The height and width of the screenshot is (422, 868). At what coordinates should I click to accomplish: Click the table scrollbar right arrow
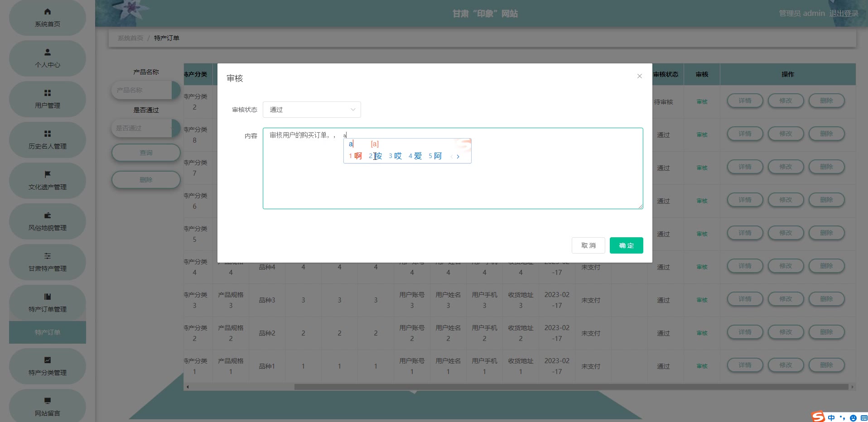pyautogui.click(x=852, y=387)
